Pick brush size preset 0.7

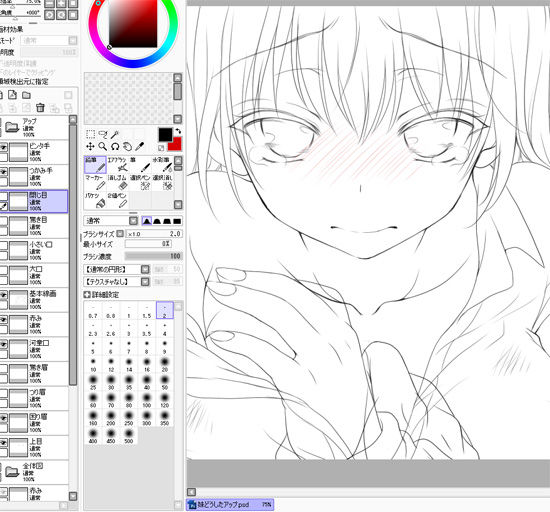pyautogui.click(x=93, y=310)
